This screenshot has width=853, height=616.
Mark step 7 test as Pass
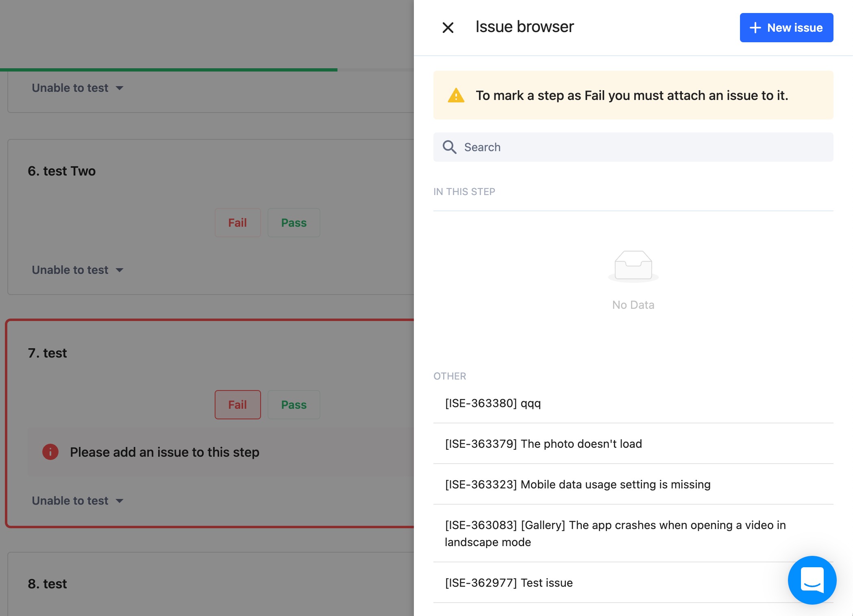(294, 405)
